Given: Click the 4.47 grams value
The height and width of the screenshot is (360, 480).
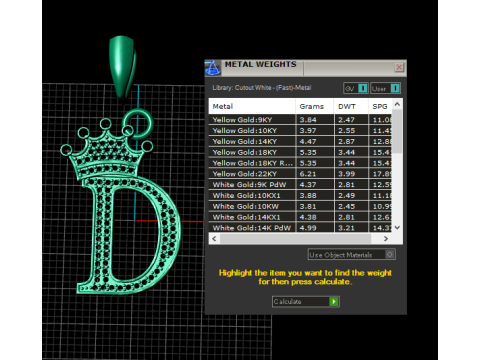Looking at the screenshot, I should (308, 141).
